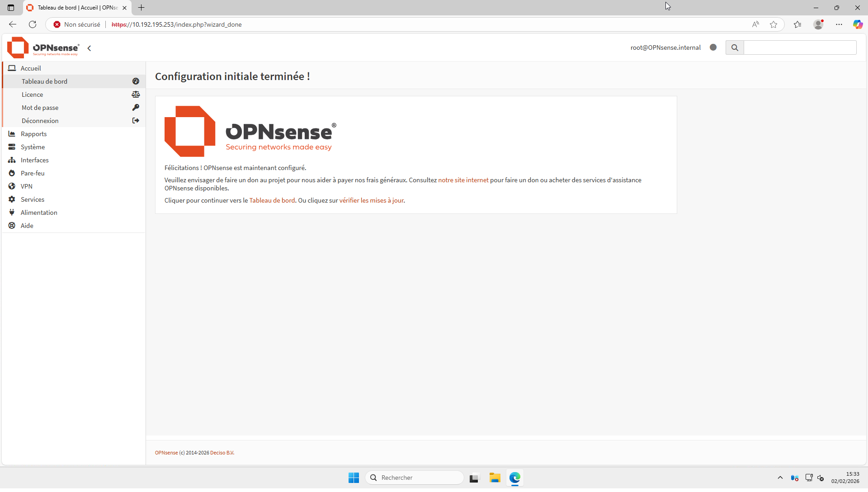Open File Explorer from the taskbar

(495, 478)
